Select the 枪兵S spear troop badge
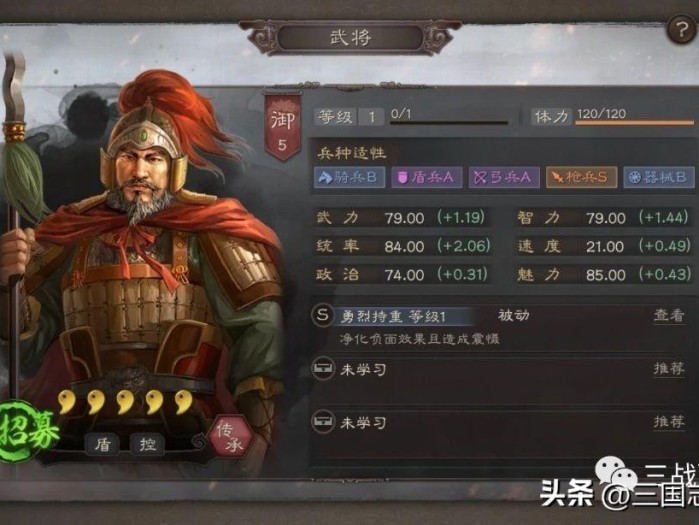Screen dimensions: 699x525 point(581,177)
